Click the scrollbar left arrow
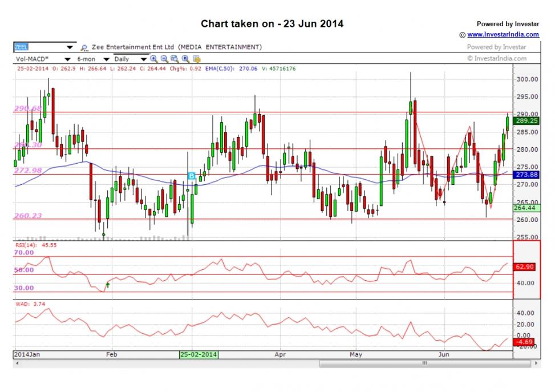Image resolution: width=555 pixels, height=392 pixels. [17, 363]
